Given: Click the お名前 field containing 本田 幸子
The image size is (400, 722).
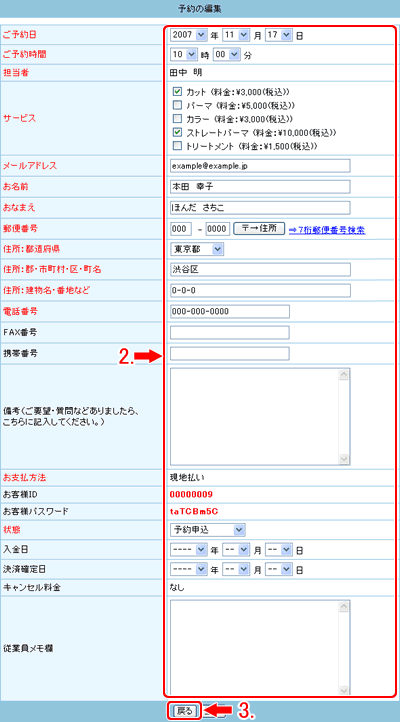Looking at the screenshot, I should point(260,186).
